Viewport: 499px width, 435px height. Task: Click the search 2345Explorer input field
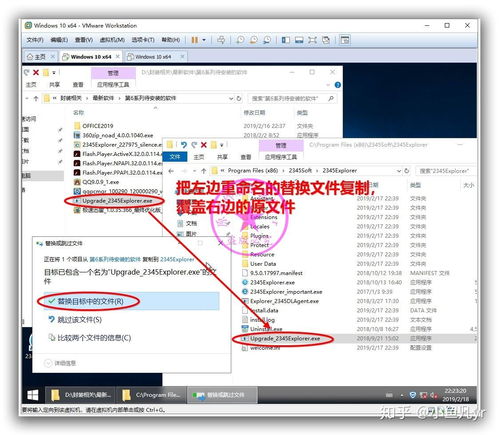[445, 171]
